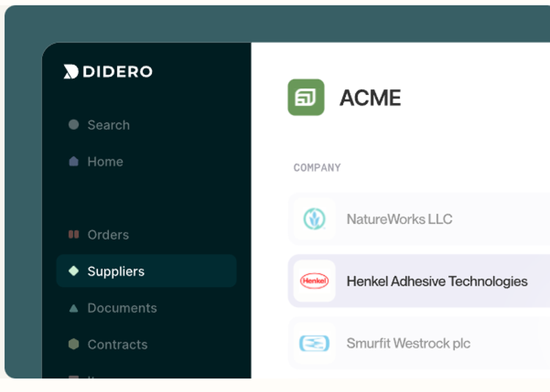Select the Search icon in the sidebar

tap(73, 125)
